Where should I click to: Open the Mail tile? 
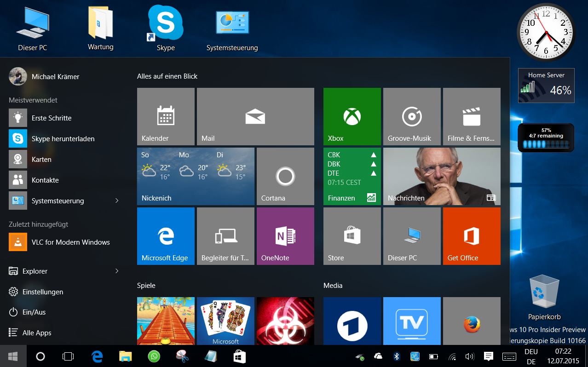pos(255,116)
